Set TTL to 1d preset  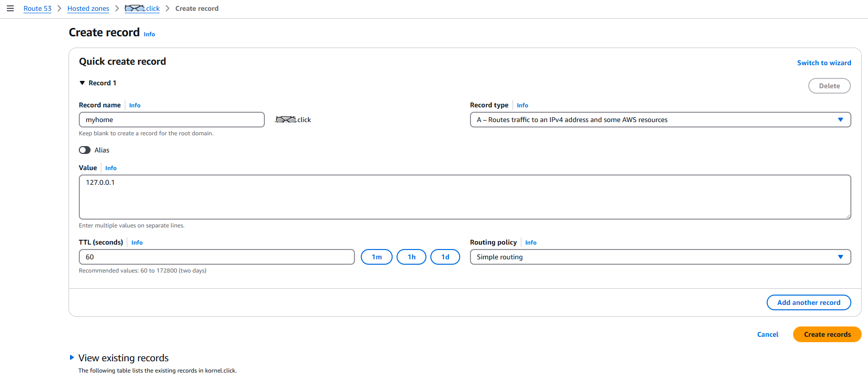(445, 257)
